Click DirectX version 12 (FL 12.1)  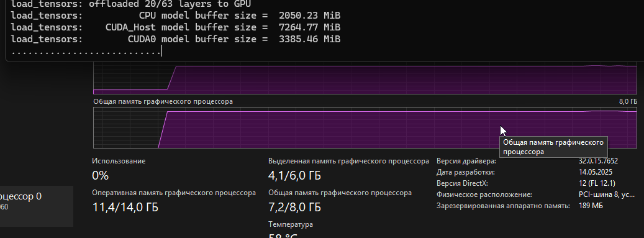tap(597, 183)
